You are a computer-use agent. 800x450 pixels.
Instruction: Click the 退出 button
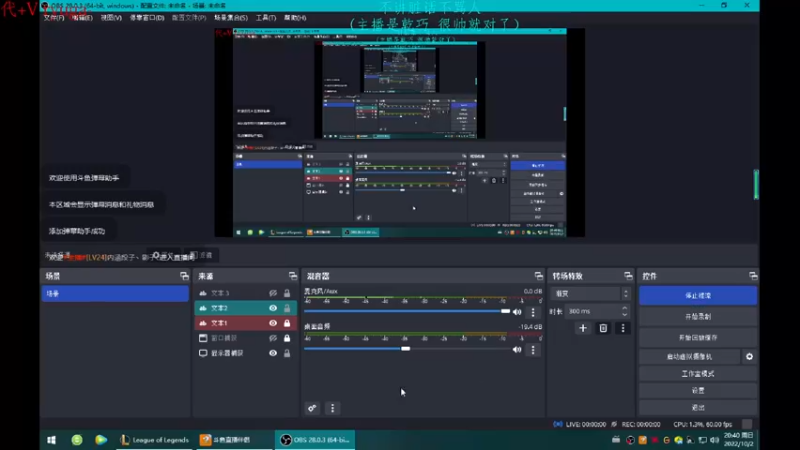pos(698,407)
